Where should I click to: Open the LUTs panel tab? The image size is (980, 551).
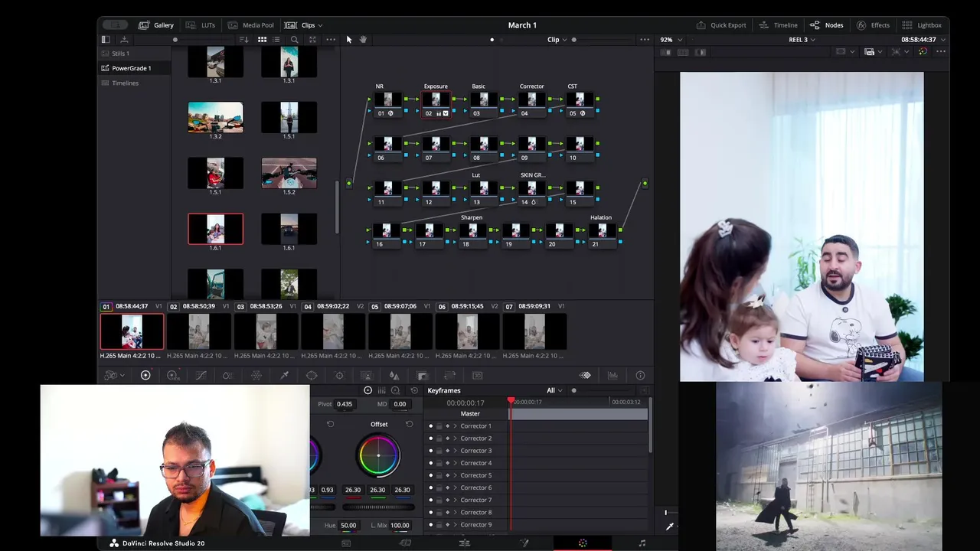click(201, 25)
